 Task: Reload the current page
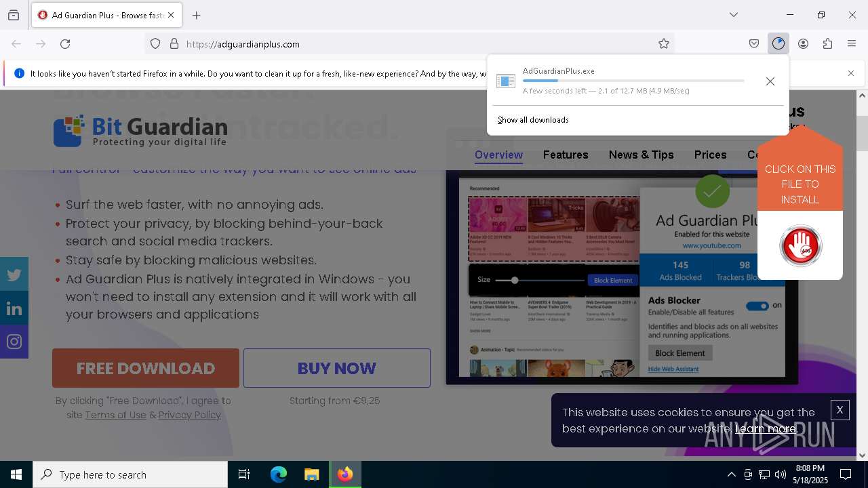click(x=65, y=44)
